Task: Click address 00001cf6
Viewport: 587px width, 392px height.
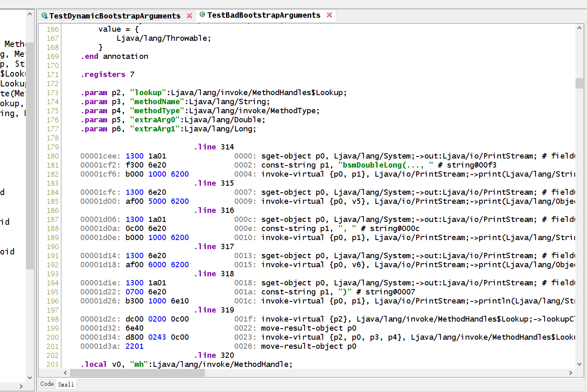Action: click(x=100, y=174)
